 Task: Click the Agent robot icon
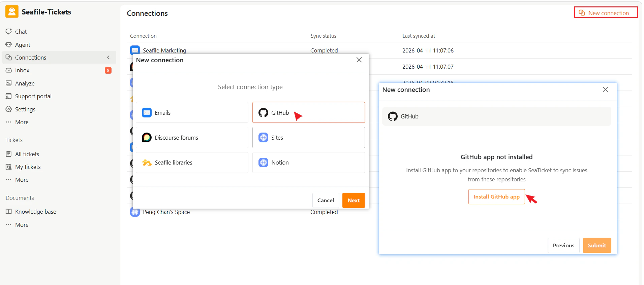pos(9,44)
